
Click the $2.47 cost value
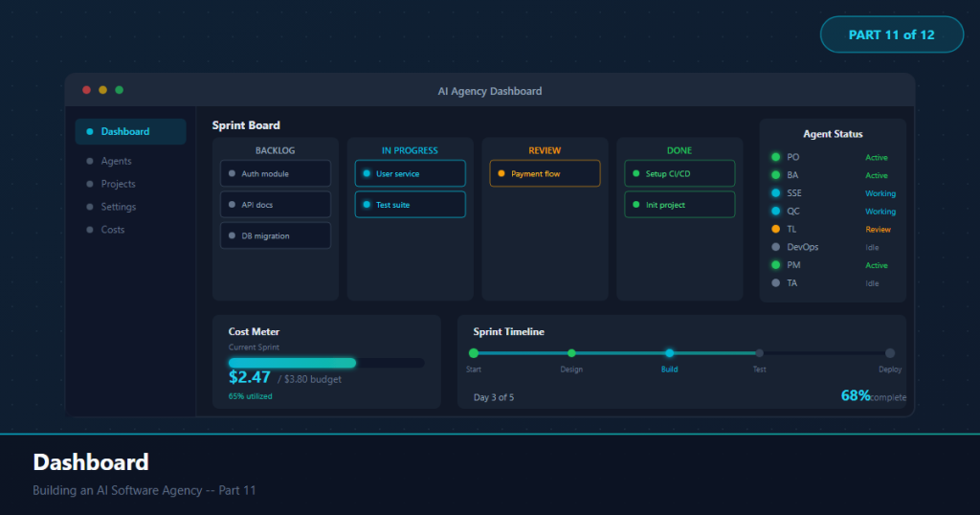(x=250, y=377)
